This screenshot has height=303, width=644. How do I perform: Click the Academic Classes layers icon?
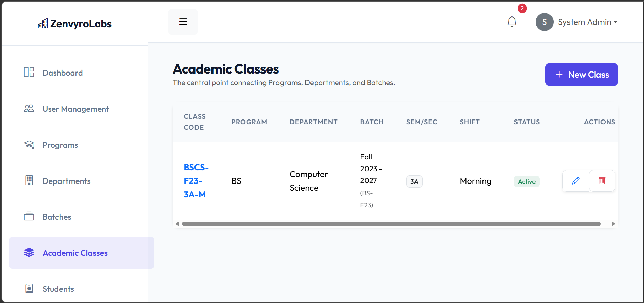point(29,253)
